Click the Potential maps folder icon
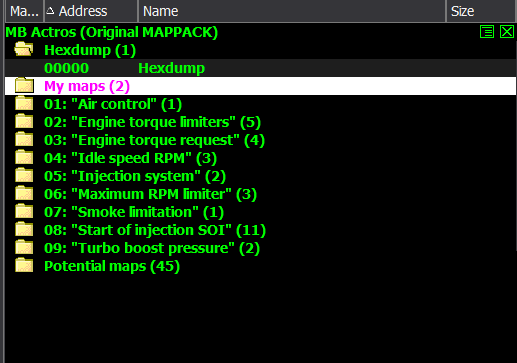 tap(24, 266)
